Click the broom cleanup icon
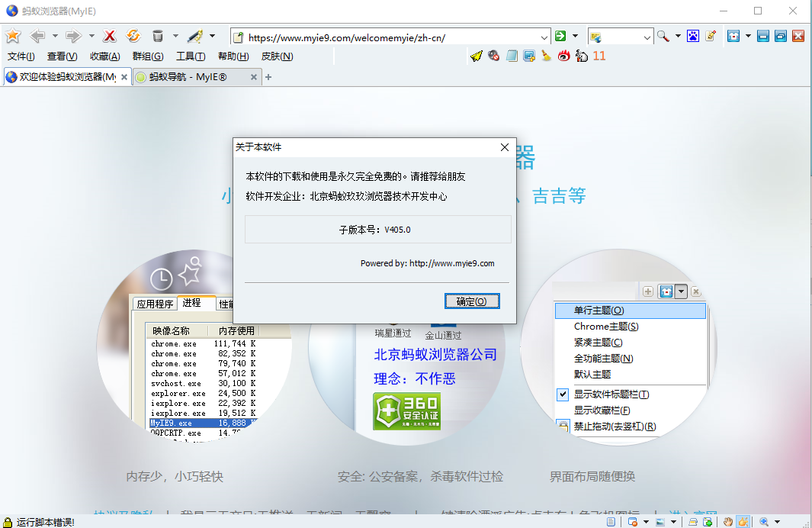812x528 pixels. pos(546,56)
